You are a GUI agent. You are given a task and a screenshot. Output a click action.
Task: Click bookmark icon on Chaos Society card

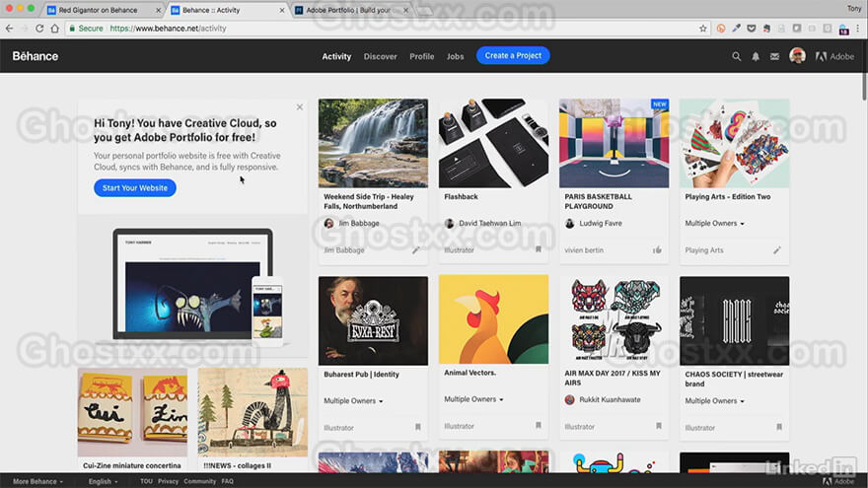click(x=779, y=427)
